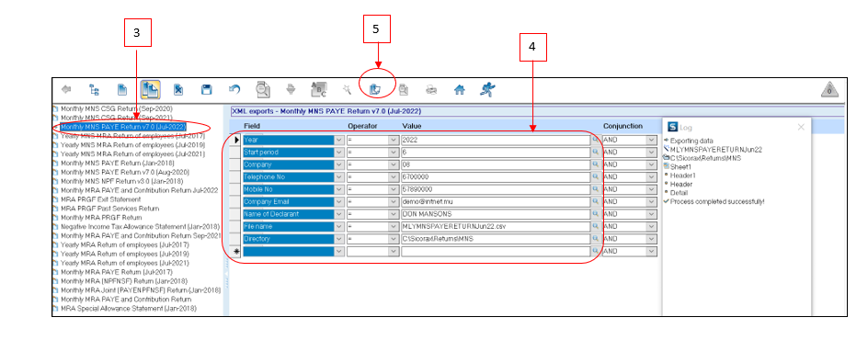Close the Log panel
This screenshot has height=340, width=868.
tap(801, 127)
